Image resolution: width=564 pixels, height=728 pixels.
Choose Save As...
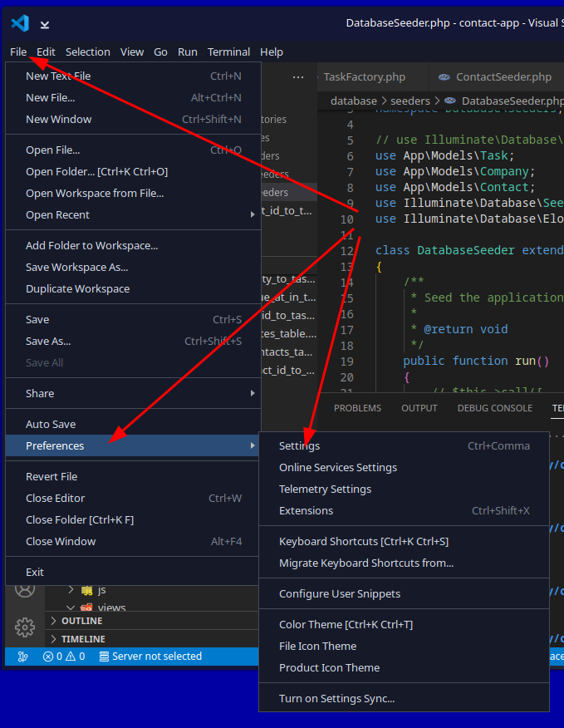click(132, 342)
